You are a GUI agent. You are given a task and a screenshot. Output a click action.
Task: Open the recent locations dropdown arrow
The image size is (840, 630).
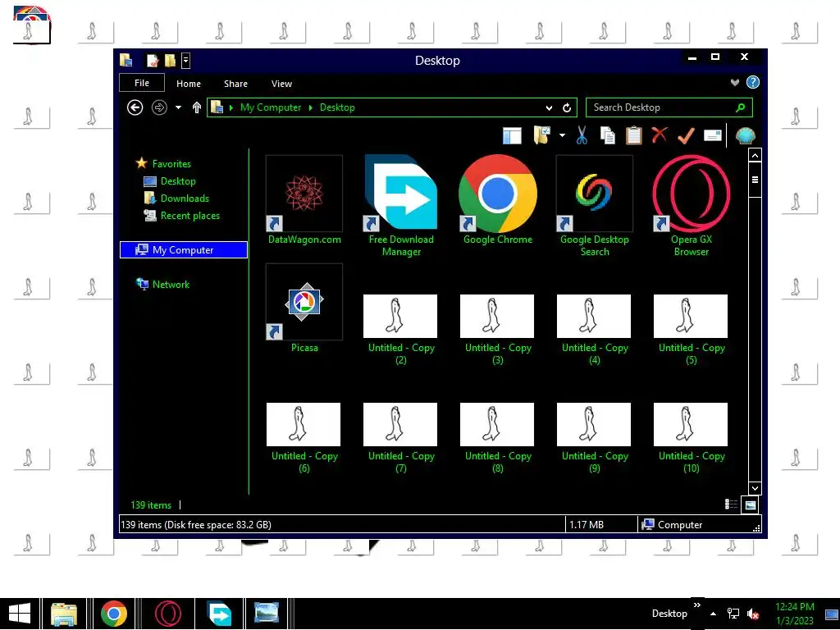pos(178,107)
